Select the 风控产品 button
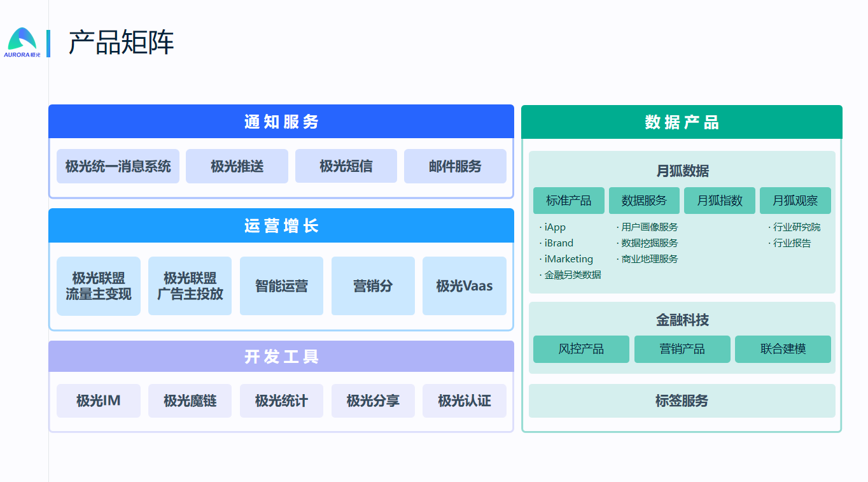This screenshot has height=482, width=868. click(x=581, y=349)
